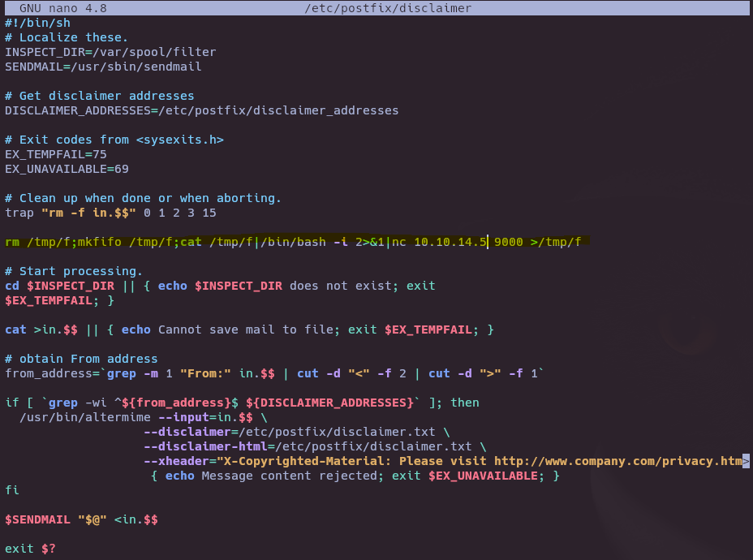Screen dimensions: 753x560
Task: Click the '# Clean up when done' comment
Action: 143,198
